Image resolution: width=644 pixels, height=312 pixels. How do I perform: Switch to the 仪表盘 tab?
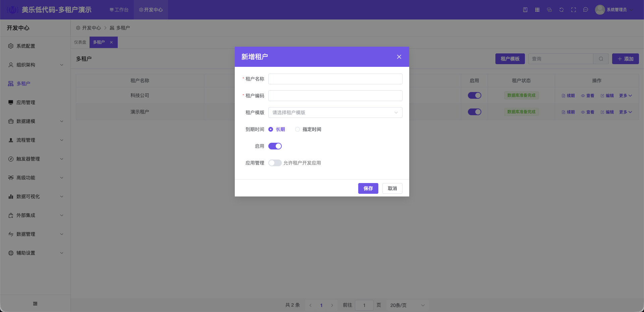pyautogui.click(x=80, y=42)
